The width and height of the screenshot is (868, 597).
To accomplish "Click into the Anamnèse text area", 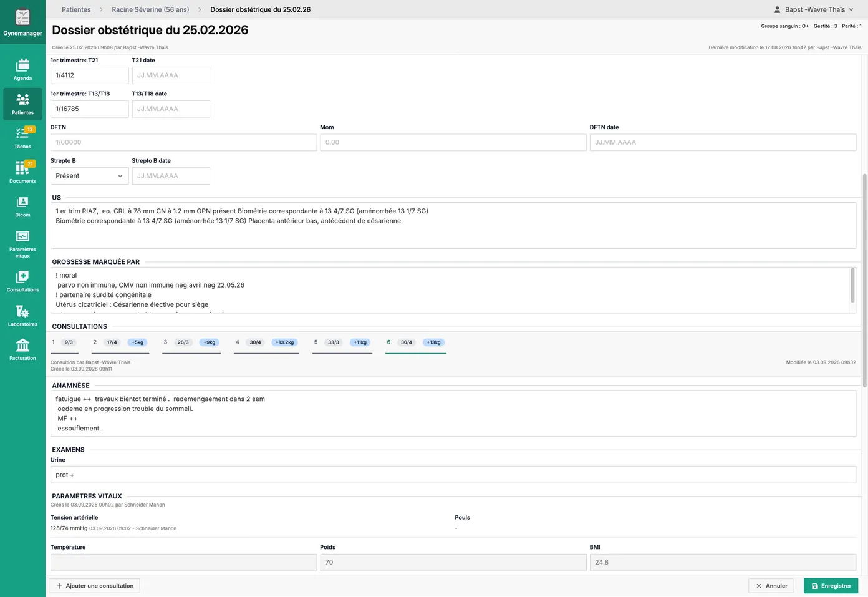I will click(453, 414).
